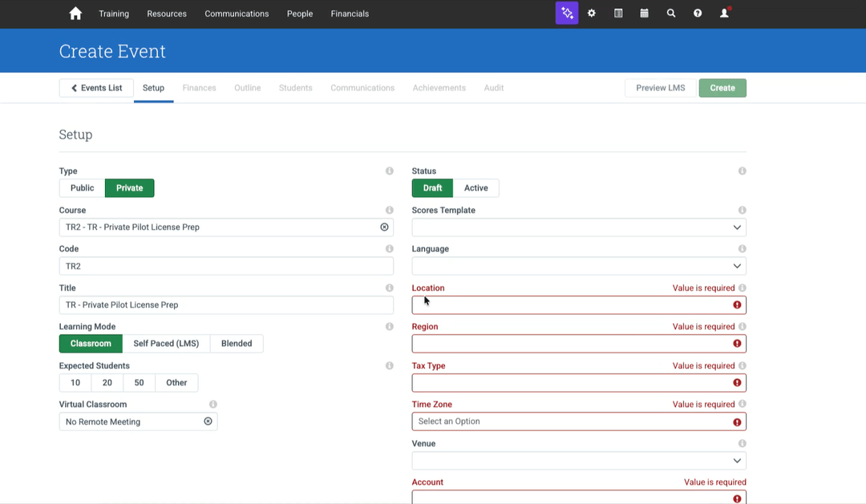Click the search magnifier icon
866x504 pixels.
(671, 14)
